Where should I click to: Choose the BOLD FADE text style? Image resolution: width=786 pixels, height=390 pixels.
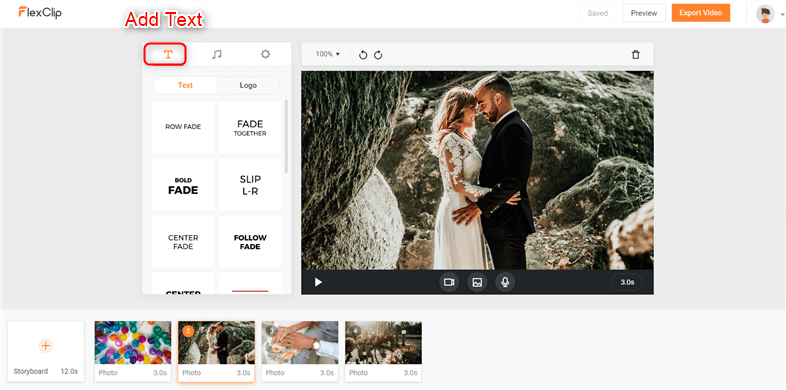[x=183, y=185]
